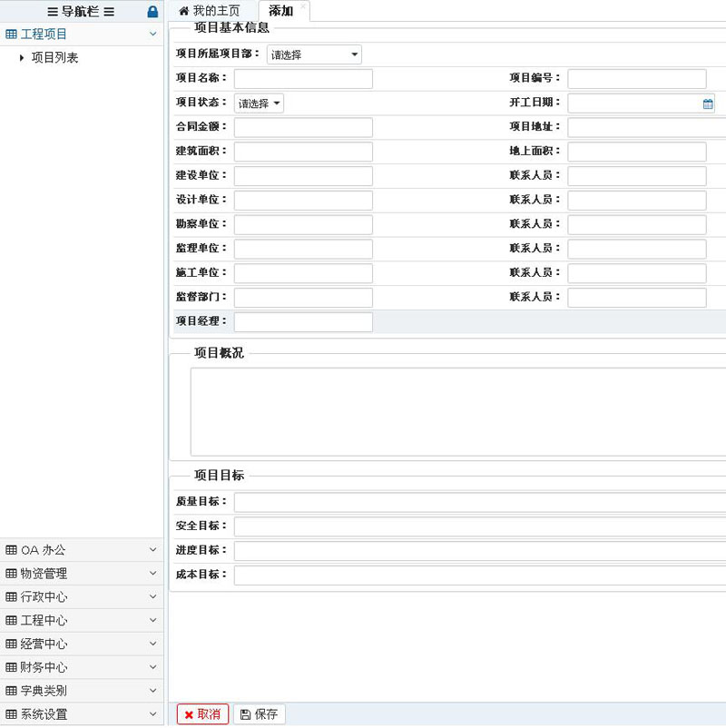Click the 保存 save button
The width and height of the screenshot is (726, 728).
(x=260, y=714)
